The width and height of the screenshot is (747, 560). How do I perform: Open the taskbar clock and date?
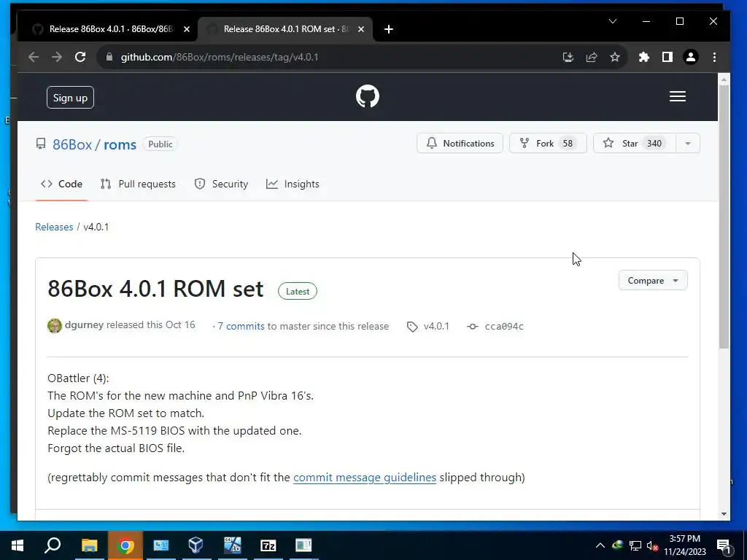coord(684,545)
